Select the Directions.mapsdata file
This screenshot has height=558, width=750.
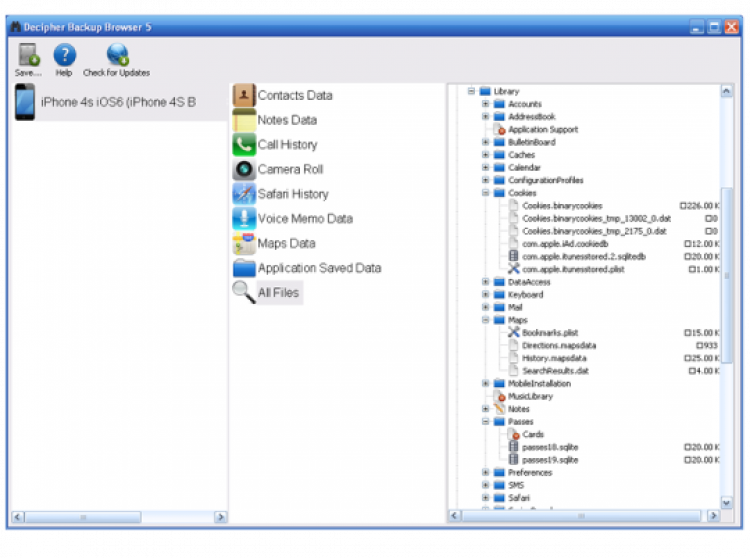point(559,345)
